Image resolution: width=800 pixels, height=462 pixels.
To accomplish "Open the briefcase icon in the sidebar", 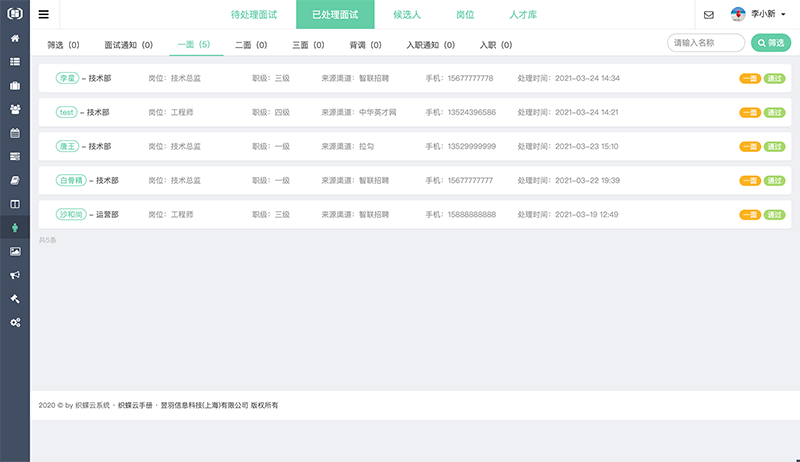I will coord(15,86).
